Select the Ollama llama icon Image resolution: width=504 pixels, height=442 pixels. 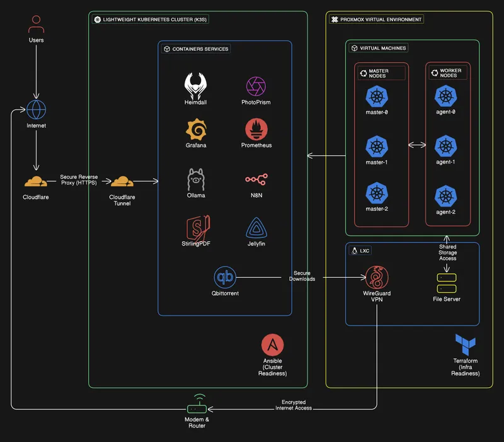tap(196, 179)
